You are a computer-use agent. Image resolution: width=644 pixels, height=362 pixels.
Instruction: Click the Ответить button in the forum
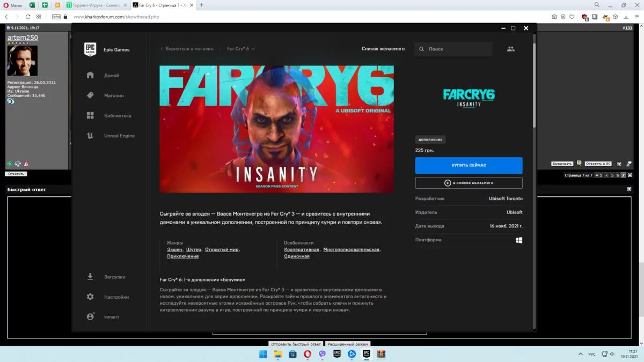(16, 174)
